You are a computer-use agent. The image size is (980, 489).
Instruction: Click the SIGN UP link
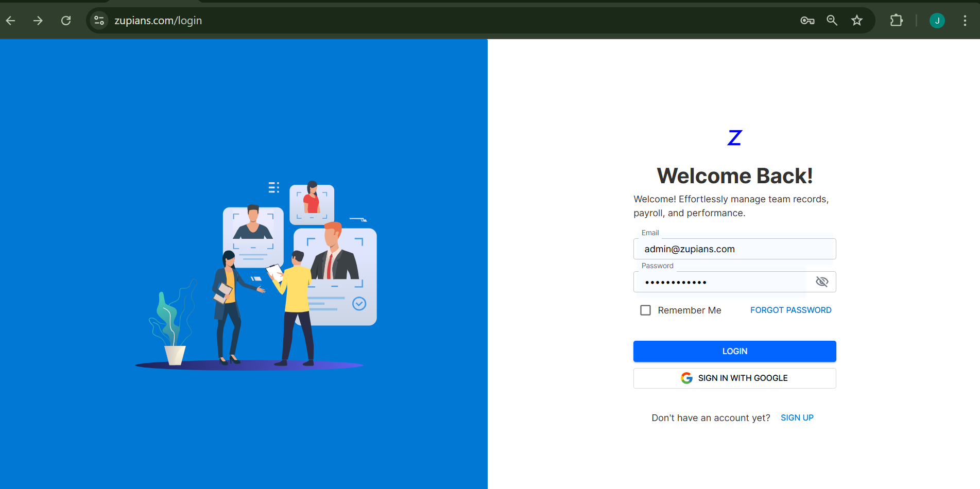pos(797,417)
